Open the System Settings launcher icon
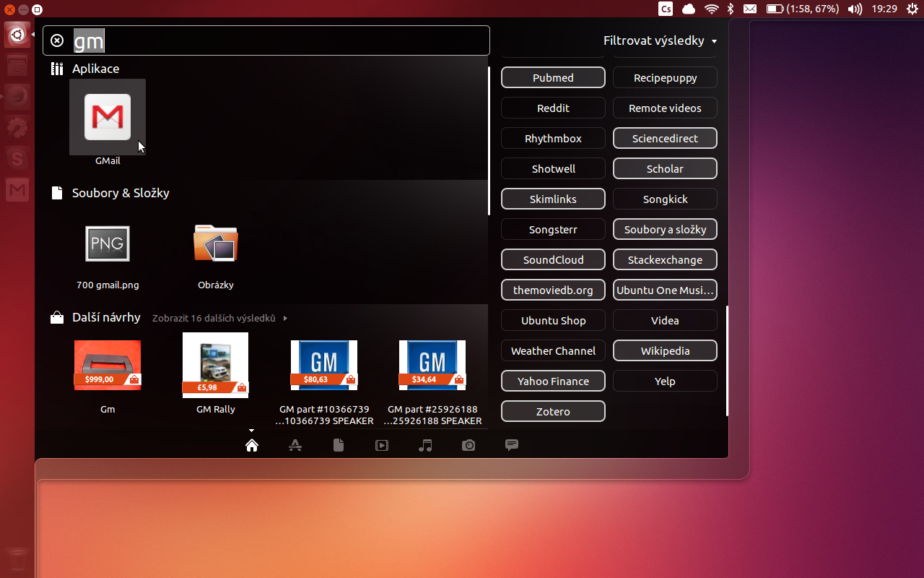This screenshot has height=578, width=924. pyautogui.click(x=17, y=128)
